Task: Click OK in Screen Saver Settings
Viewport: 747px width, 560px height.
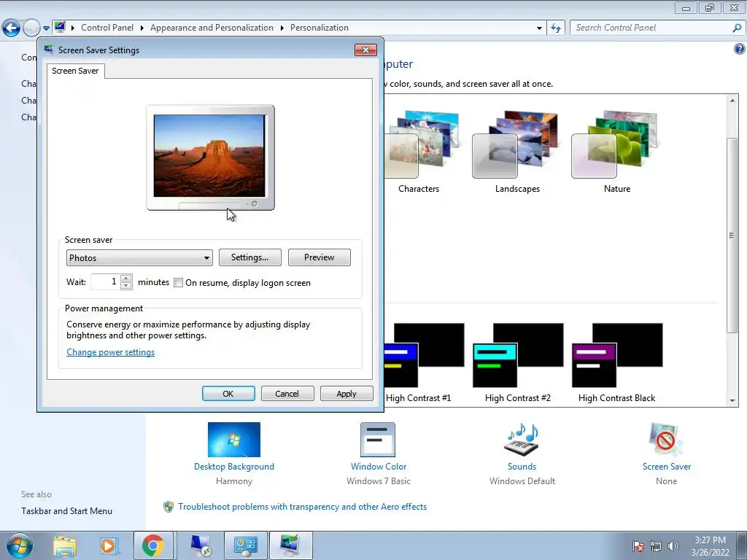Action: [228, 394]
